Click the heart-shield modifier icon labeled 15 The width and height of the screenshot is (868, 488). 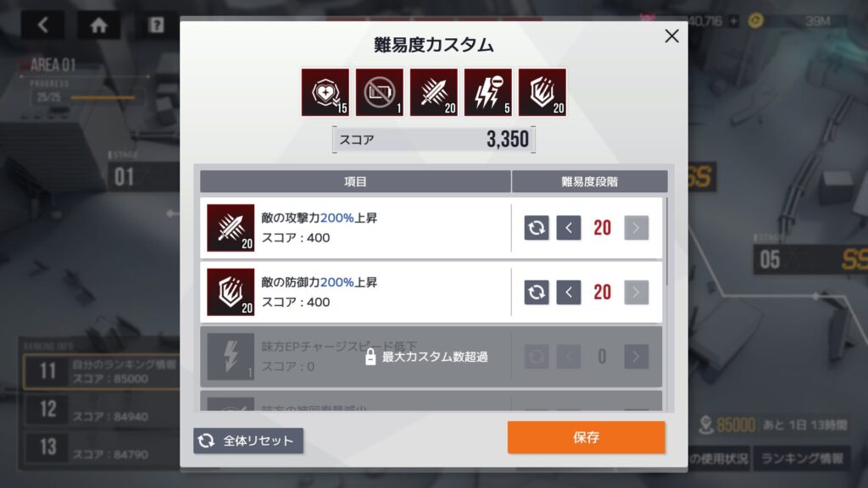pos(325,92)
